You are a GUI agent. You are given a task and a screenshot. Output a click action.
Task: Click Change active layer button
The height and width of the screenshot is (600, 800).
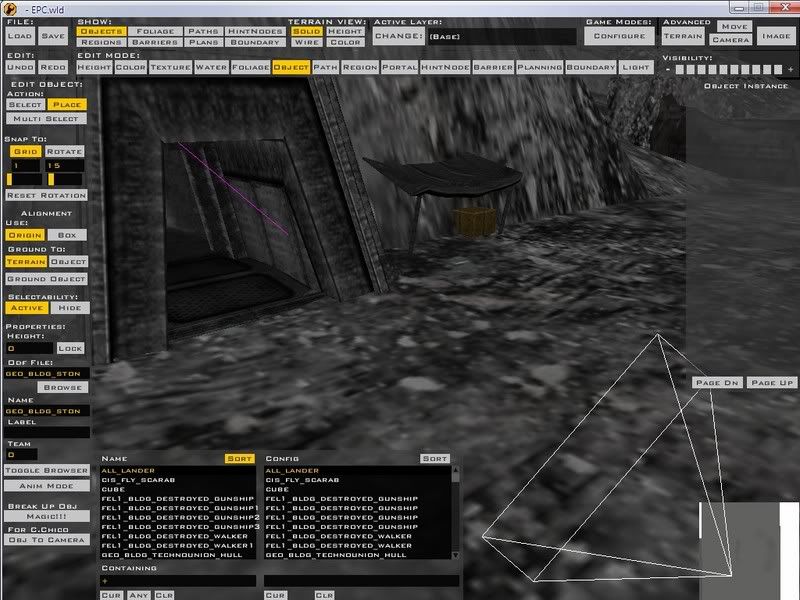click(x=398, y=36)
